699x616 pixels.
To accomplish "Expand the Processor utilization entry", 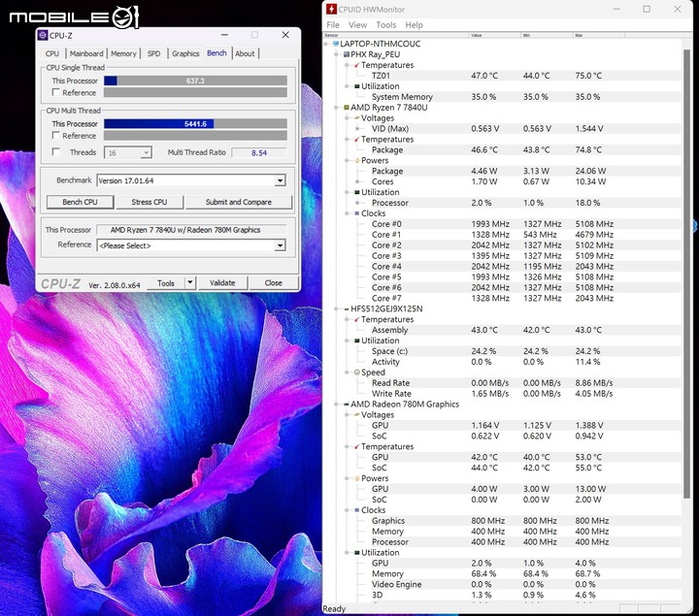I will 357,203.
